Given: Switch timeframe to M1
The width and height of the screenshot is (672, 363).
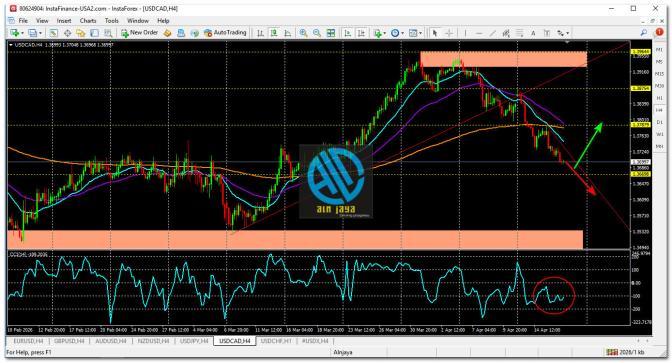Looking at the screenshot, I should point(660,50).
